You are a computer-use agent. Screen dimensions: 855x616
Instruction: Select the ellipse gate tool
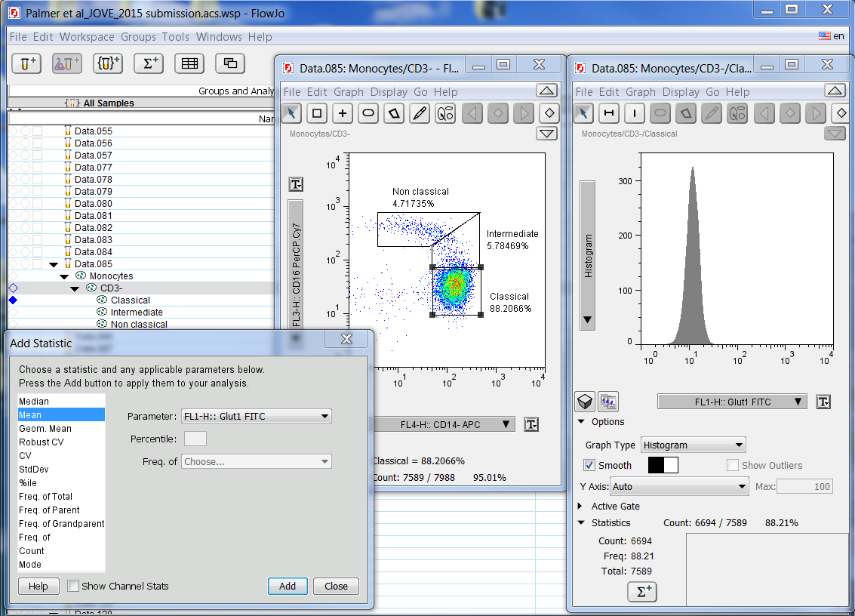tap(368, 114)
